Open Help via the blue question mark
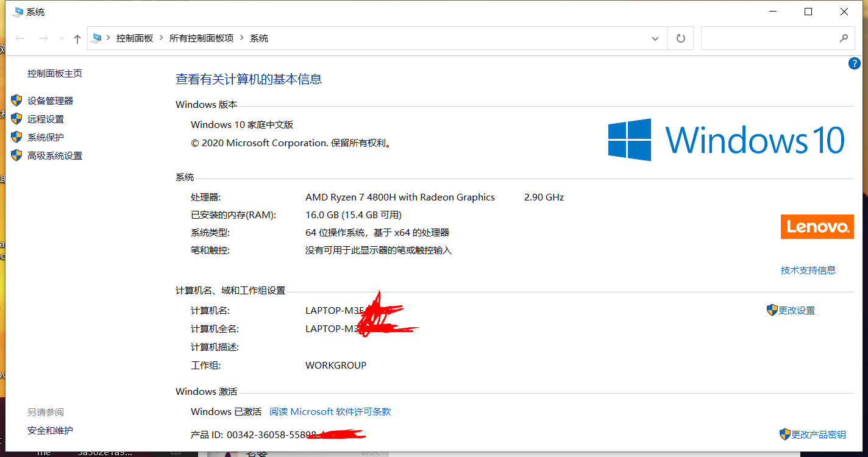The width and height of the screenshot is (868, 457). (x=854, y=63)
